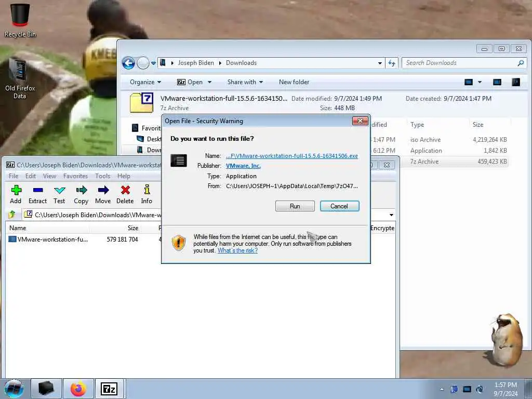The image size is (532, 399).
Task: Expand the Organize dropdown in Explorer
Action: click(145, 82)
